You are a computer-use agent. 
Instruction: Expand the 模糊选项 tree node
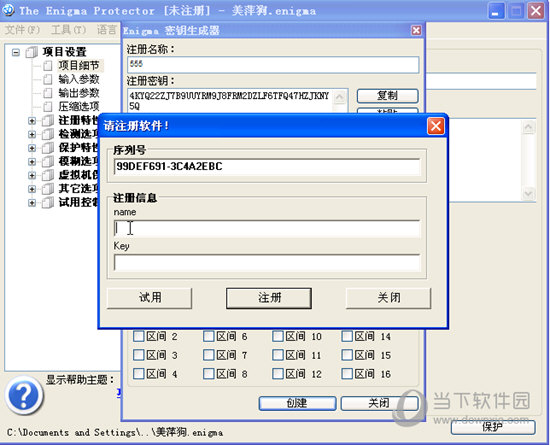tap(32, 162)
